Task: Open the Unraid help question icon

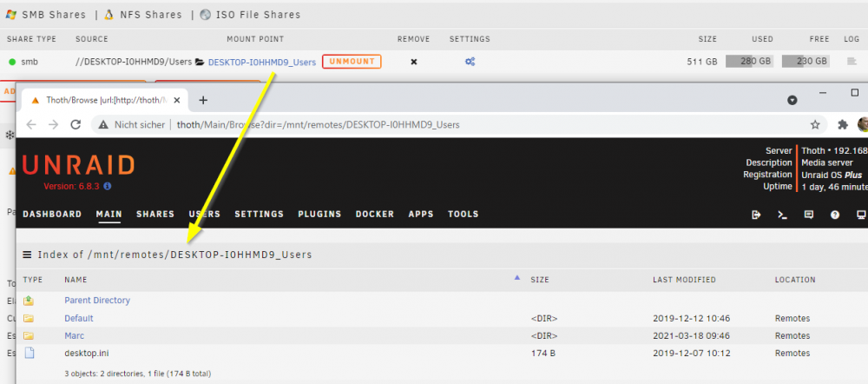Action: 835,215
